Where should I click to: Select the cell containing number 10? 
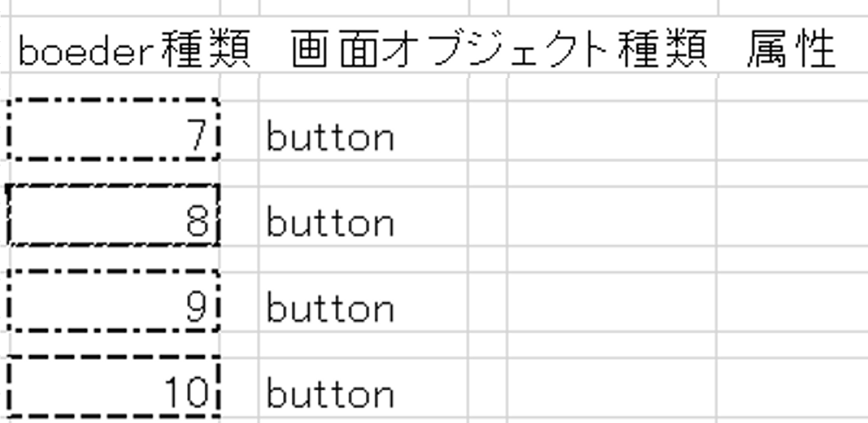[x=114, y=387]
